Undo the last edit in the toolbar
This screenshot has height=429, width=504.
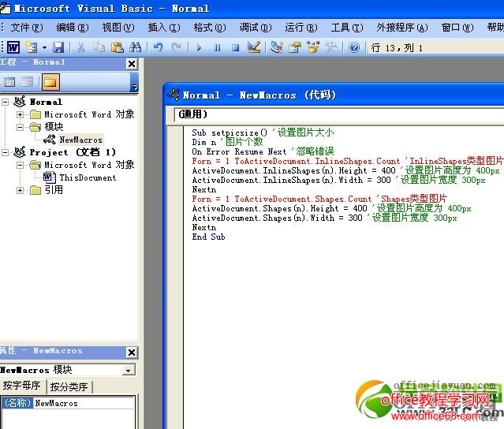158,47
